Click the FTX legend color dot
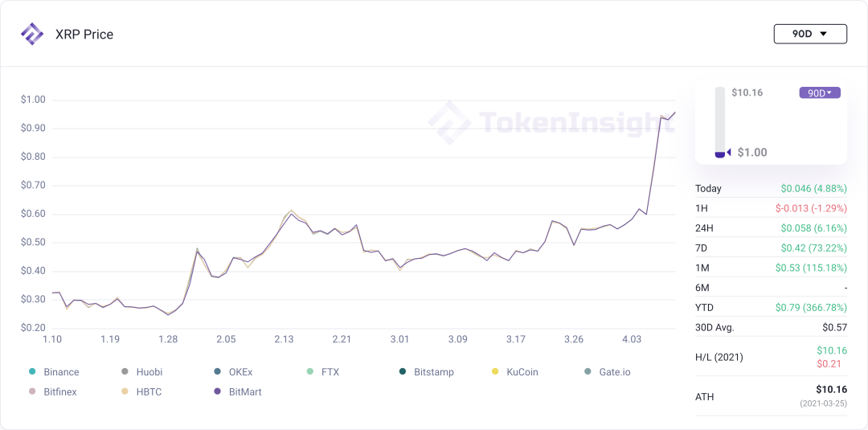The height and width of the screenshot is (430, 868). (310, 372)
